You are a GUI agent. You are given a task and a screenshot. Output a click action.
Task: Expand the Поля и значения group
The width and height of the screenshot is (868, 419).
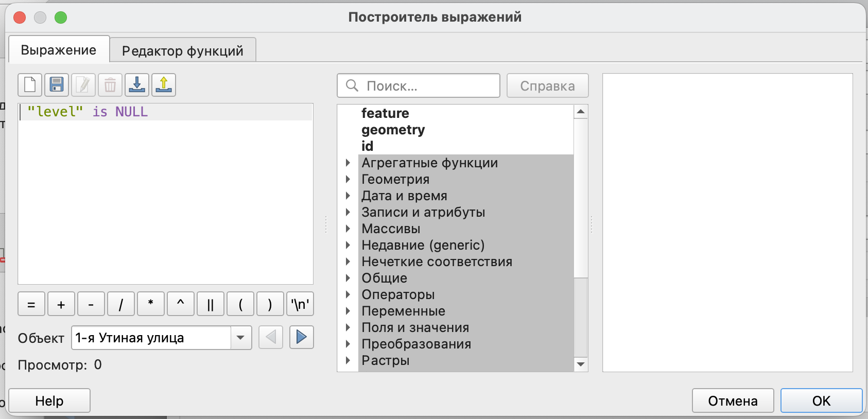[x=348, y=328]
